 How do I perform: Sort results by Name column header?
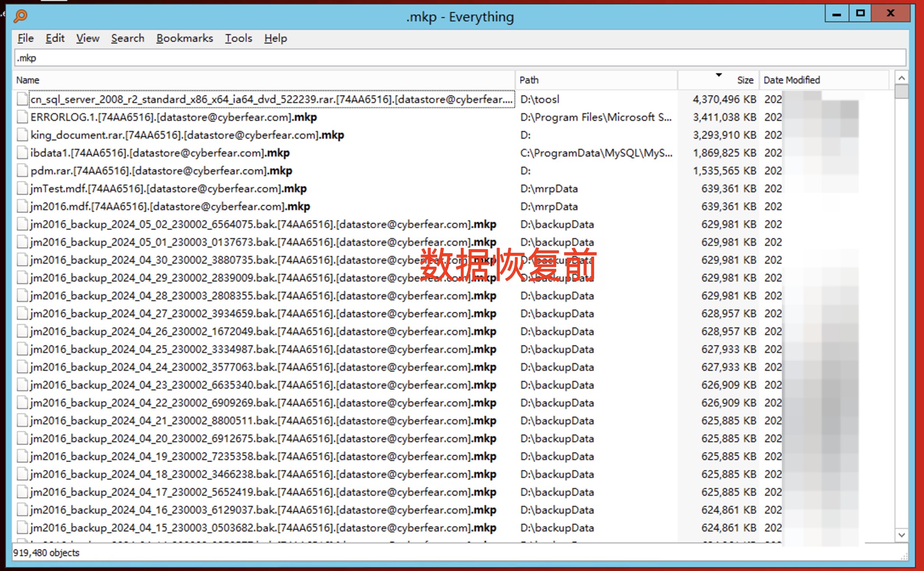tap(28, 80)
